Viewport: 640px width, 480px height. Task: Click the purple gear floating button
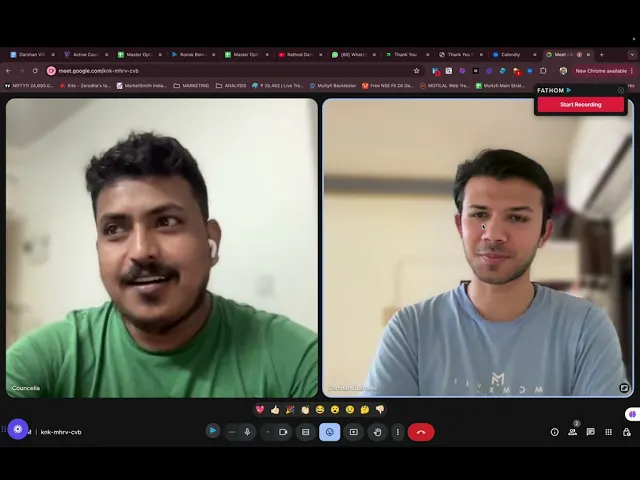(x=18, y=429)
